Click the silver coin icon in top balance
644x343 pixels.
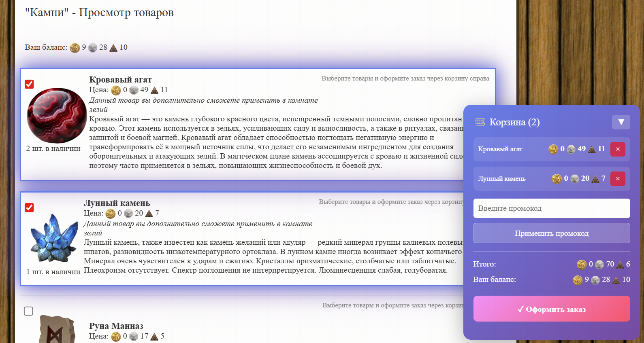93,48
